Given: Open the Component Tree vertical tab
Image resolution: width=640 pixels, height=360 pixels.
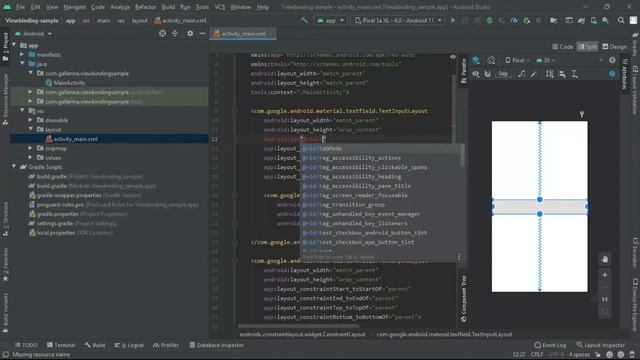Looking at the screenshot, I should pyautogui.click(x=463, y=299).
